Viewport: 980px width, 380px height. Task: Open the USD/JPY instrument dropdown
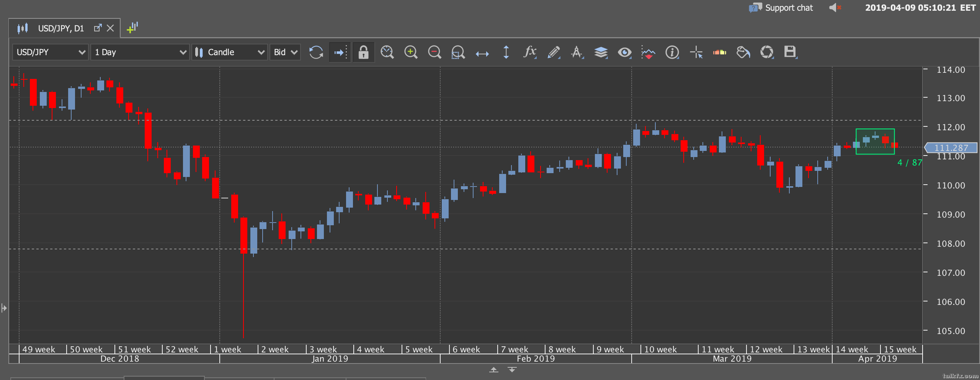pyautogui.click(x=51, y=52)
